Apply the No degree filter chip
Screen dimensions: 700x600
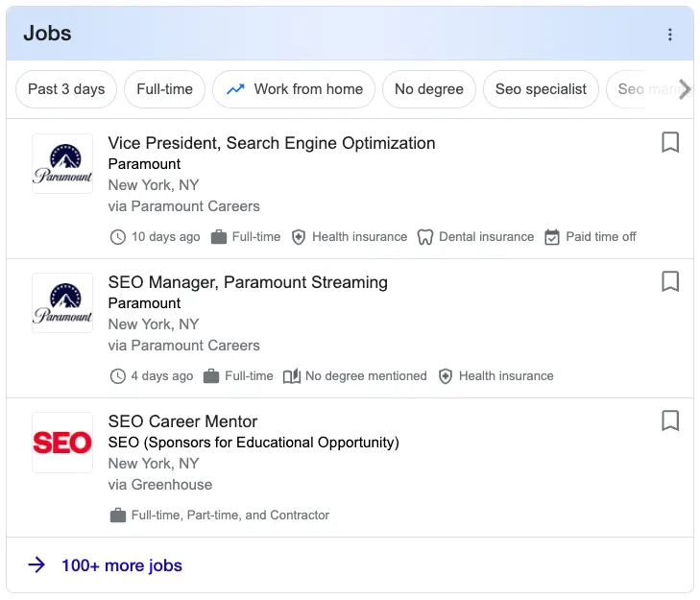click(429, 89)
